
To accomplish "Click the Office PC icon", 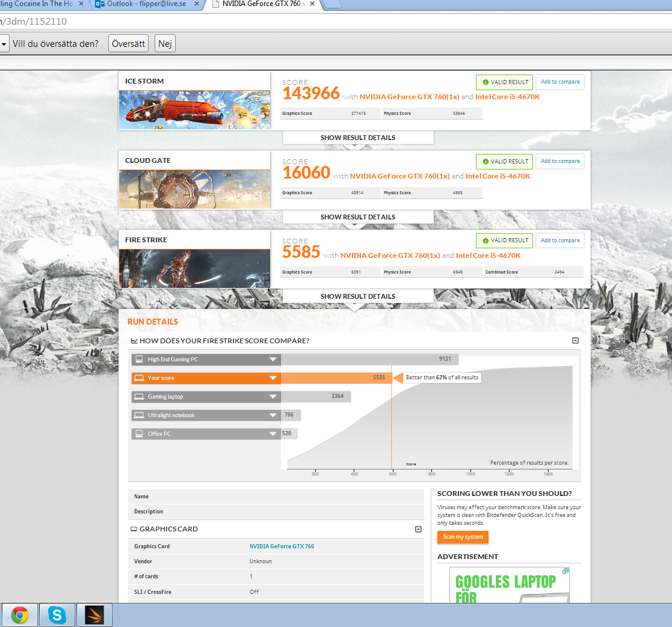I will pos(139,433).
